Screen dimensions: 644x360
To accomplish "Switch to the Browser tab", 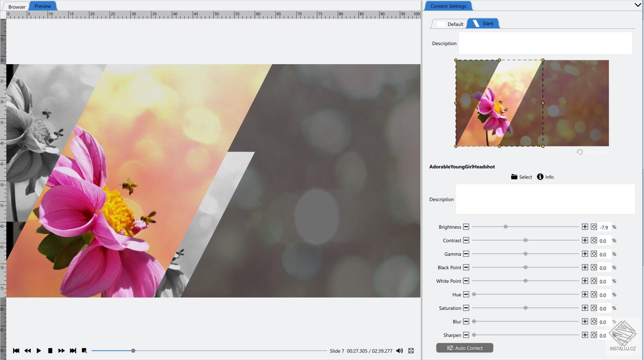I will point(16,6).
